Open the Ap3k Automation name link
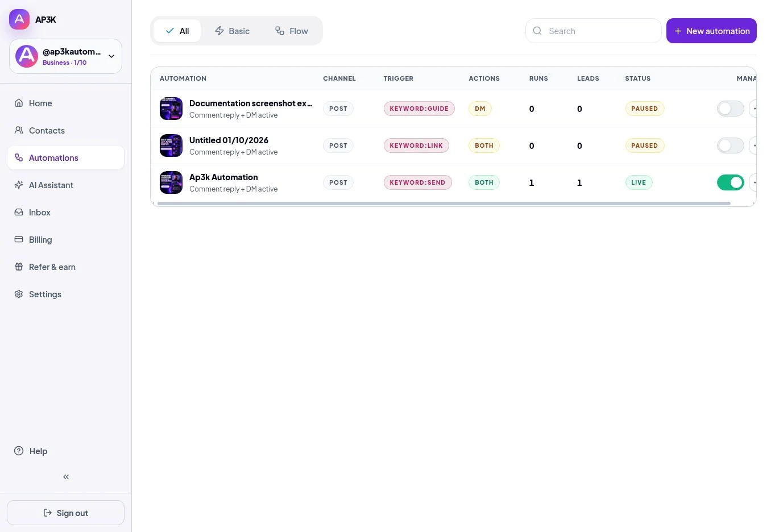Viewport: 775px width, 532px height. pos(223,177)
